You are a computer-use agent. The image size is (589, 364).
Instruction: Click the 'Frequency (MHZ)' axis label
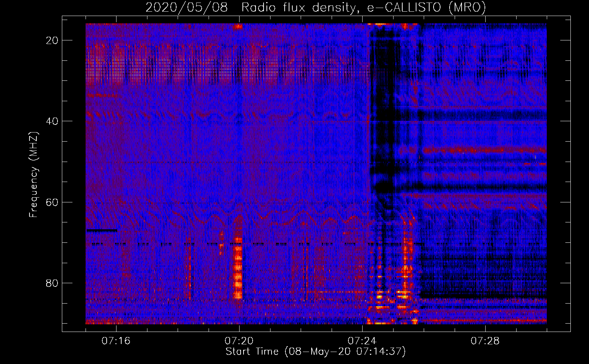point(33,174)
